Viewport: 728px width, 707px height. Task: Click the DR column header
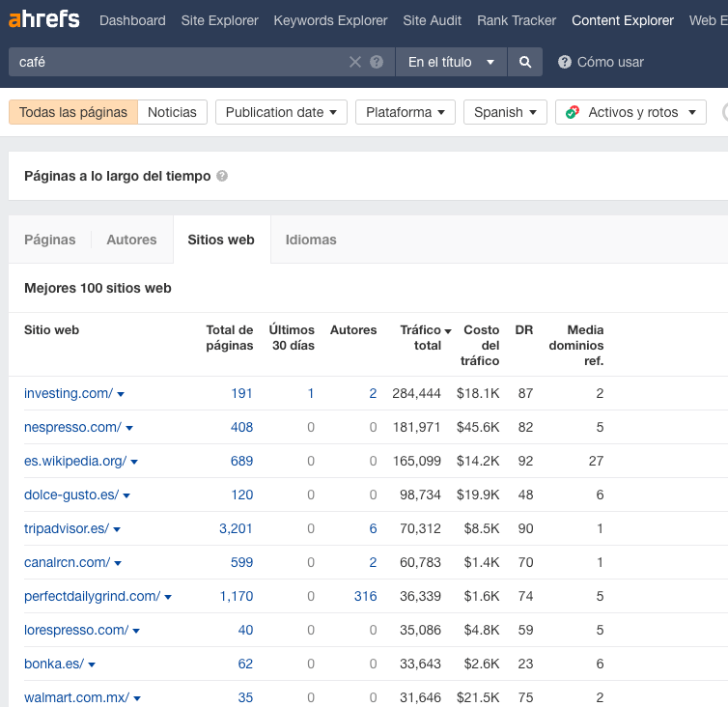(523, 329)
